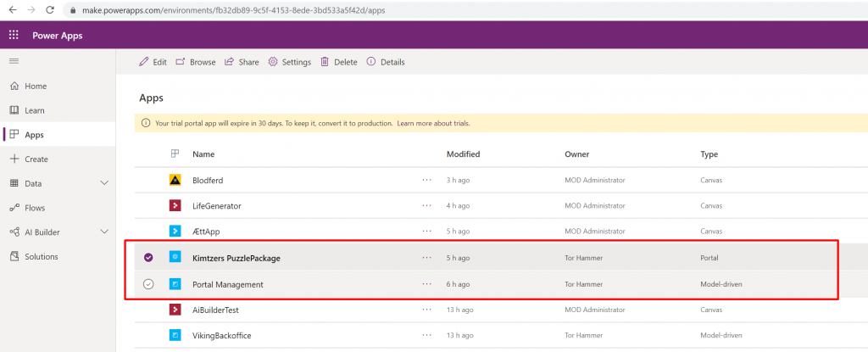Click the AI Builder item in sidebar
The image size is (868, 352).
[42, 232]
